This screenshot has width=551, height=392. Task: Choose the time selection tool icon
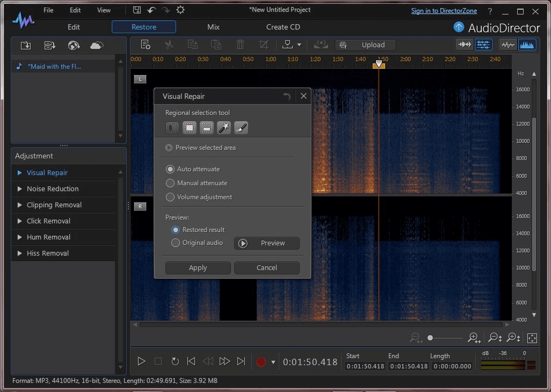point(172,128)
